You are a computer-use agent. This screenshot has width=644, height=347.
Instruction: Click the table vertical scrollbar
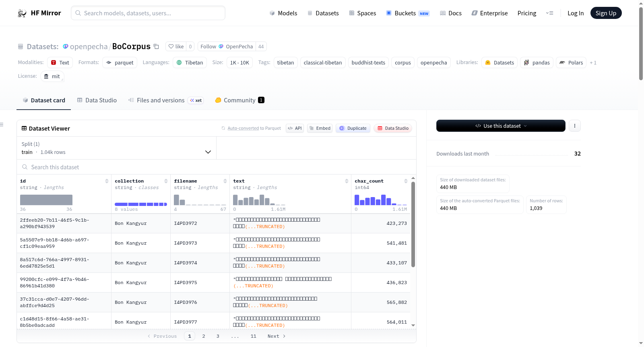pos(413,224)
